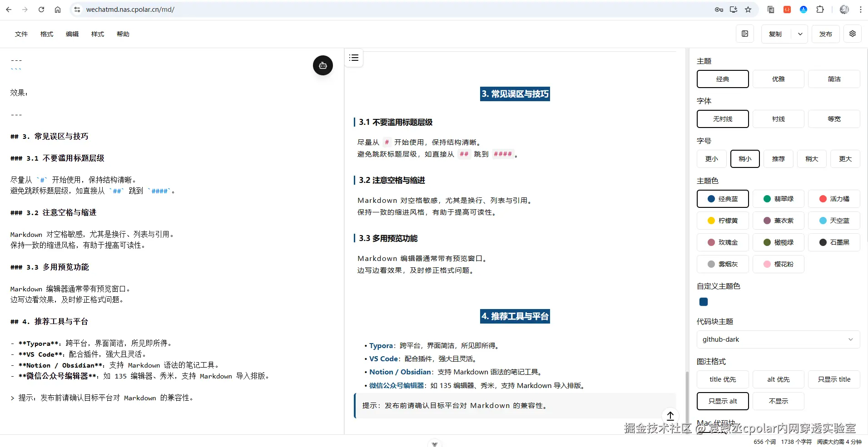
Task: Choose the 衬线 font option
Action: [x=779, y=119]
